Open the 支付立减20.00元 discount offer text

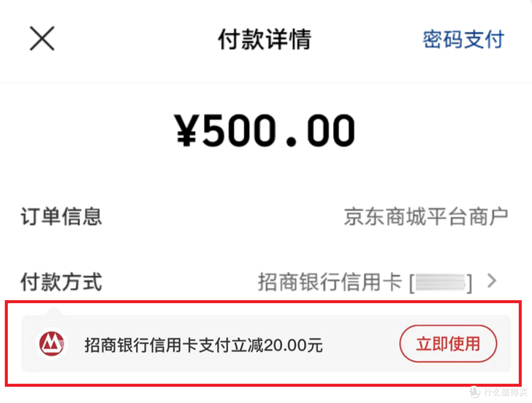pyautogui.click(x=203, y=345)
